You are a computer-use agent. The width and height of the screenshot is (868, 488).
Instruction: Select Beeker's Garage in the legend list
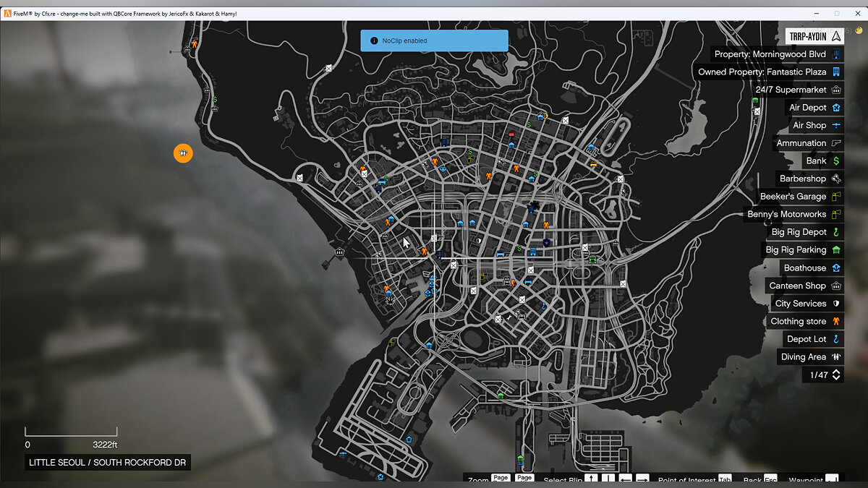pyautogui.click(x=792, y=197)
